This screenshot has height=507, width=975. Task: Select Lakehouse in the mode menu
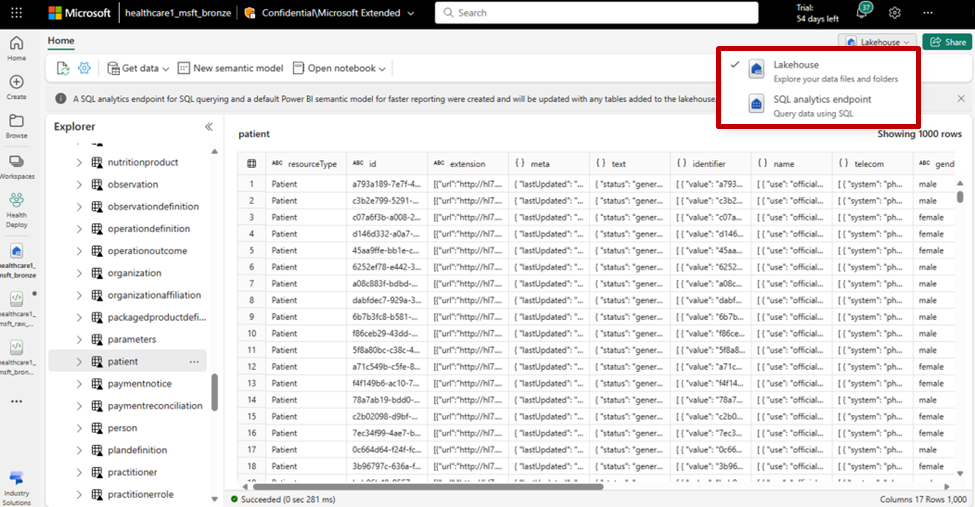pyautogui.click(x=817, y=71)
